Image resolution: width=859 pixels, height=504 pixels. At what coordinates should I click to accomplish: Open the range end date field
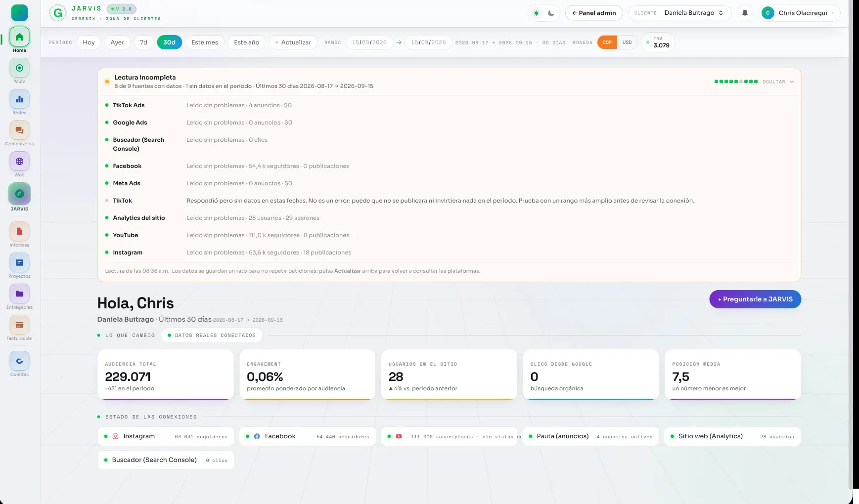pyautogui.click(x=428, y=42)
